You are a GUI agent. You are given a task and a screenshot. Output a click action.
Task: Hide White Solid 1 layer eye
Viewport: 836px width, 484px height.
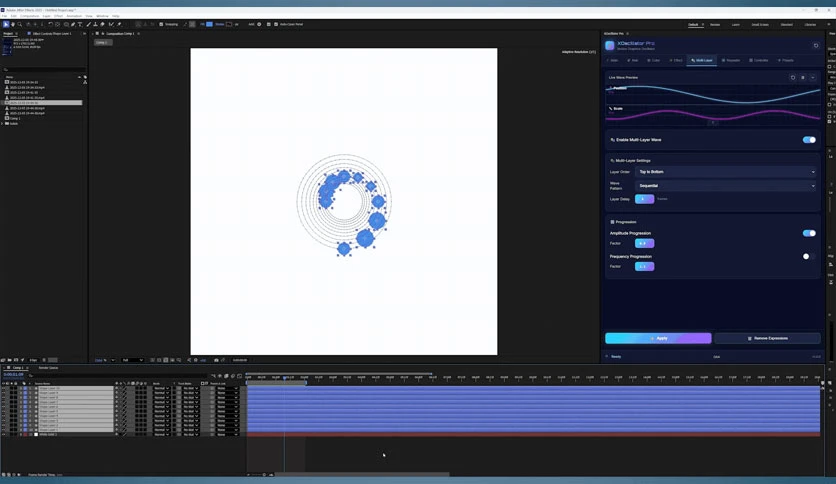(4, 434)
